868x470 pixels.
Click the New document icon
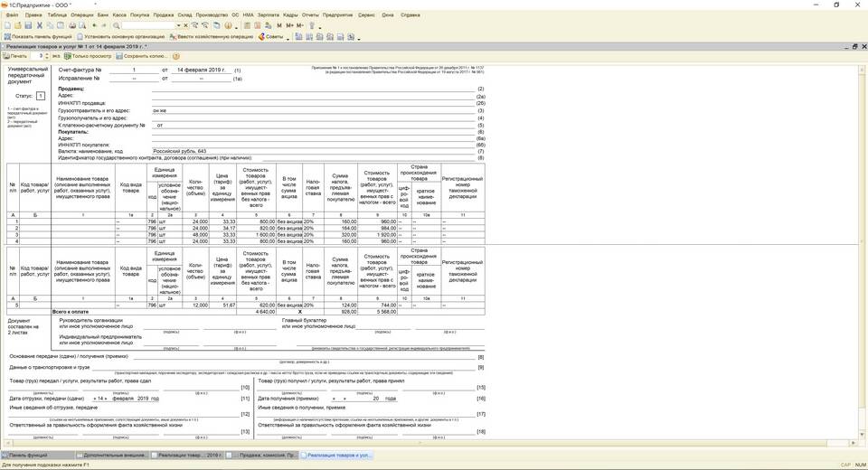7,25
